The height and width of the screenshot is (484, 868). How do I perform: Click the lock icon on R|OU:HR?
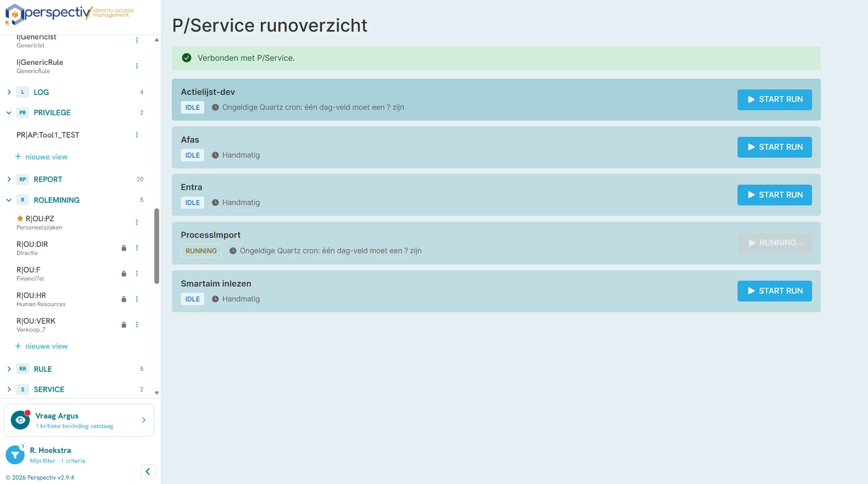pyautogui.click(x=124, y=299)
